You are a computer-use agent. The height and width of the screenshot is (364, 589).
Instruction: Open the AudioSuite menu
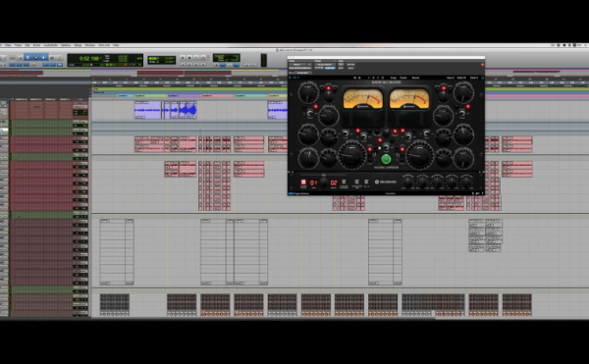(50, 45)
